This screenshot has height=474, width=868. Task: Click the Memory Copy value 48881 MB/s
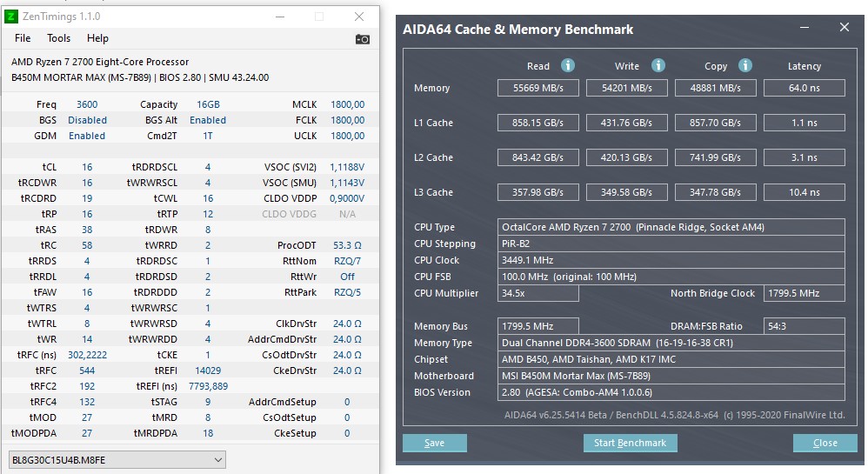[715, 88]
